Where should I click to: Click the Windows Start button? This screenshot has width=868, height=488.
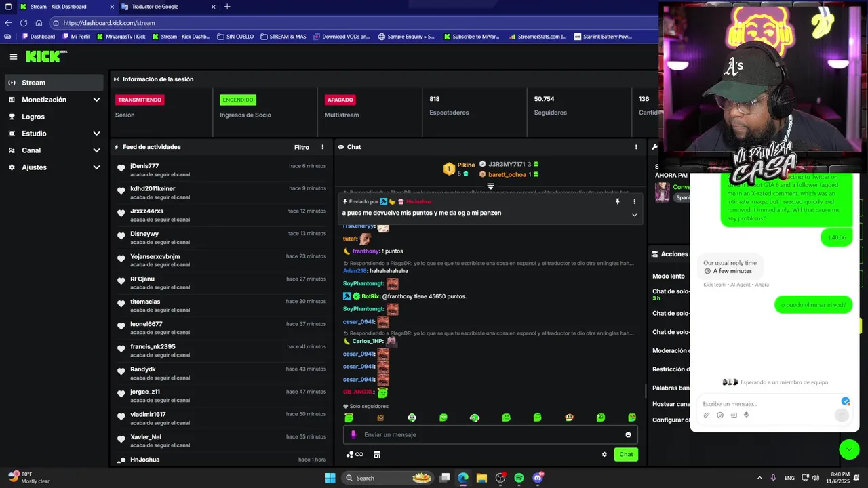tap(330, 478)
